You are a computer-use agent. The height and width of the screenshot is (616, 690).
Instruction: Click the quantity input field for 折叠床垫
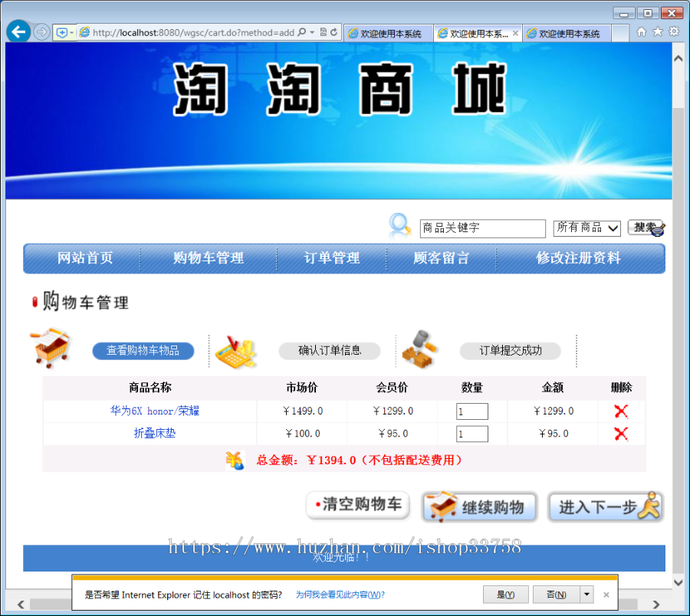pyautogui.click(x=472, y=434)
